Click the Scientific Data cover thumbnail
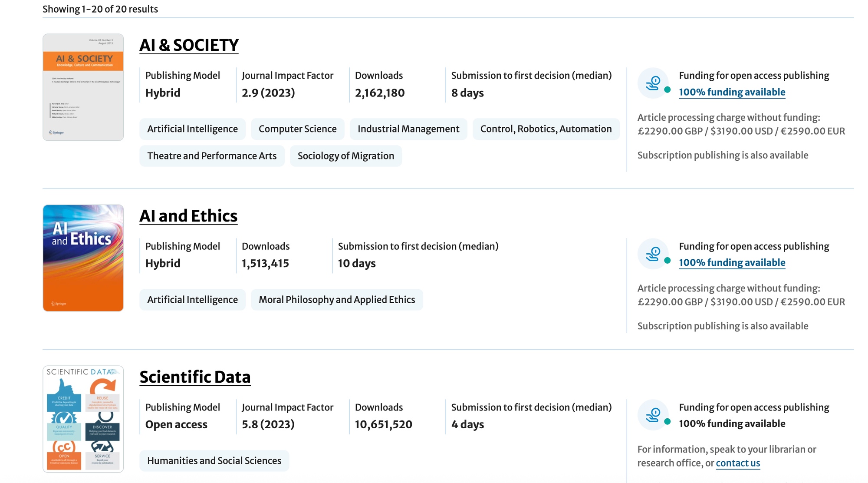The height and width of the screenshot is (483, 868). (83, 419)
